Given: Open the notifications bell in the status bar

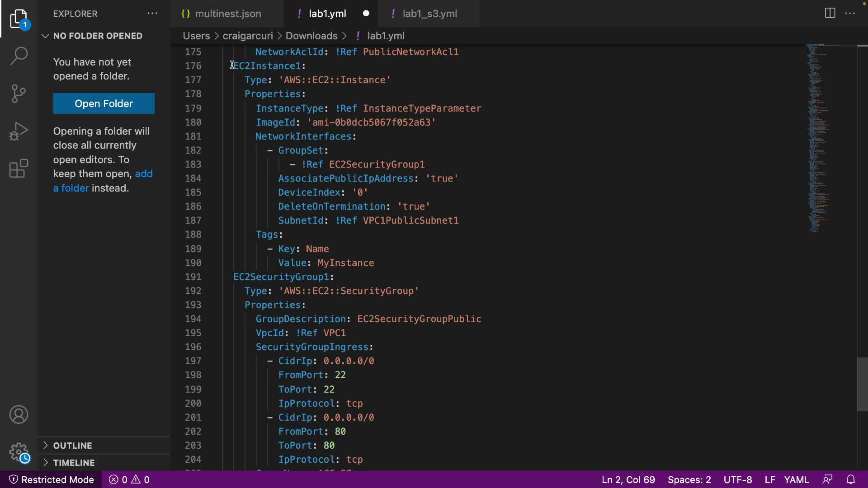Looking at the screenshot, I should pos(850,479).
